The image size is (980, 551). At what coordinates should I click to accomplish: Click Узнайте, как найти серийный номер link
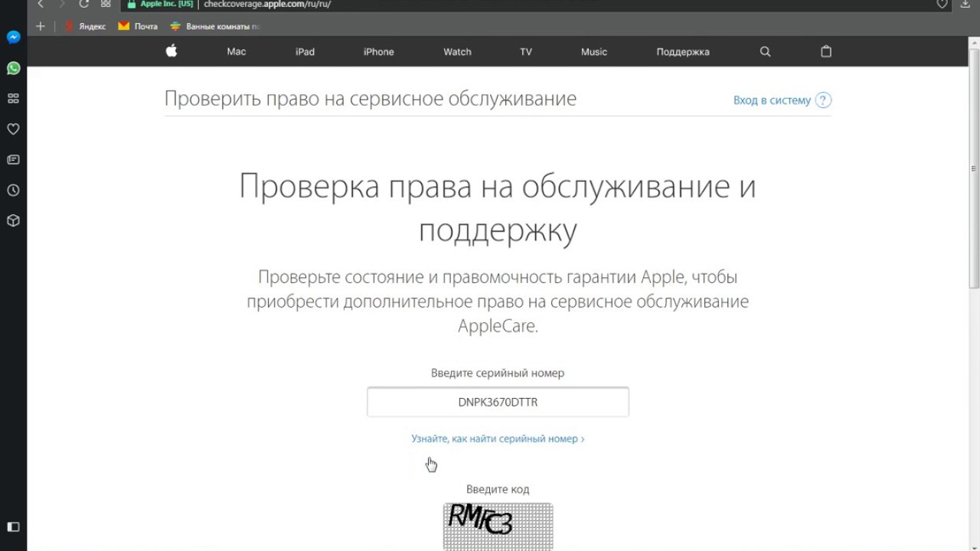point(498,439)
